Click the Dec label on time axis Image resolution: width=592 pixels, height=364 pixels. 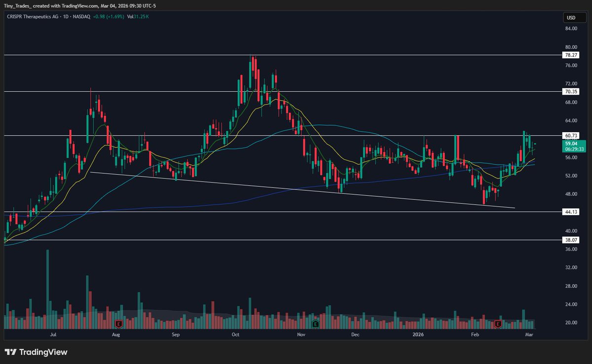354,334
